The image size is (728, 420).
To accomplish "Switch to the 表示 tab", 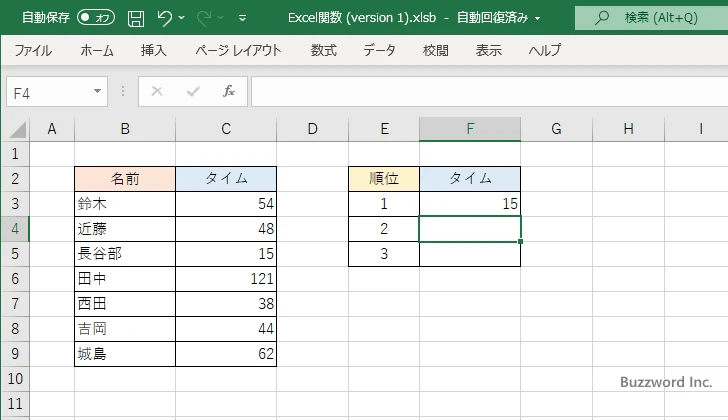I will tap(488, 50).
